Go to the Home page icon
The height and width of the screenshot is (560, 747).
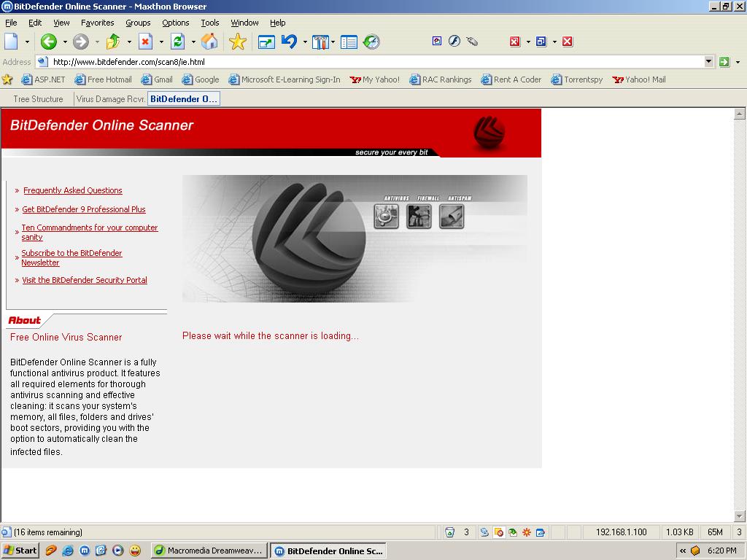click(209, 42)
